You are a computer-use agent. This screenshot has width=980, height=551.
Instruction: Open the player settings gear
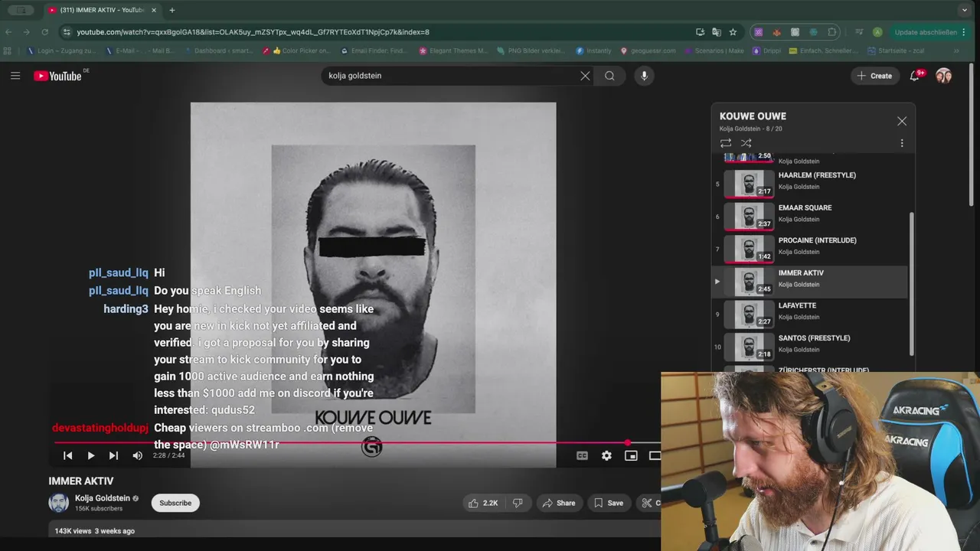[x=606, y=455]
